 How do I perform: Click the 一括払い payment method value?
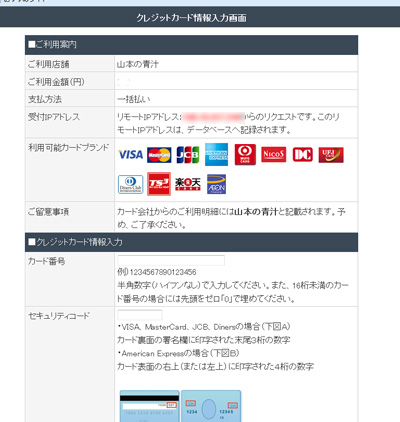(134, 99)
